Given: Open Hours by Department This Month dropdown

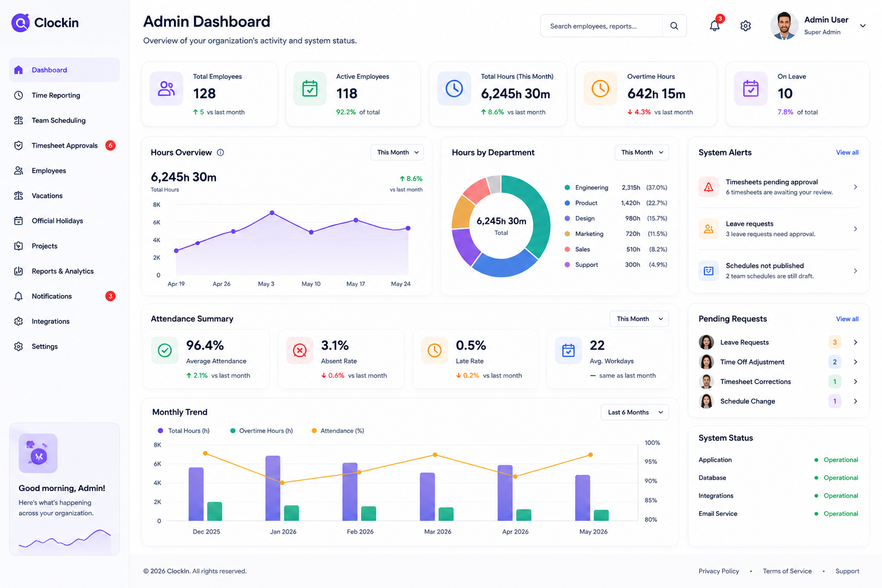Looking at the screenshot, I should 641,152.
